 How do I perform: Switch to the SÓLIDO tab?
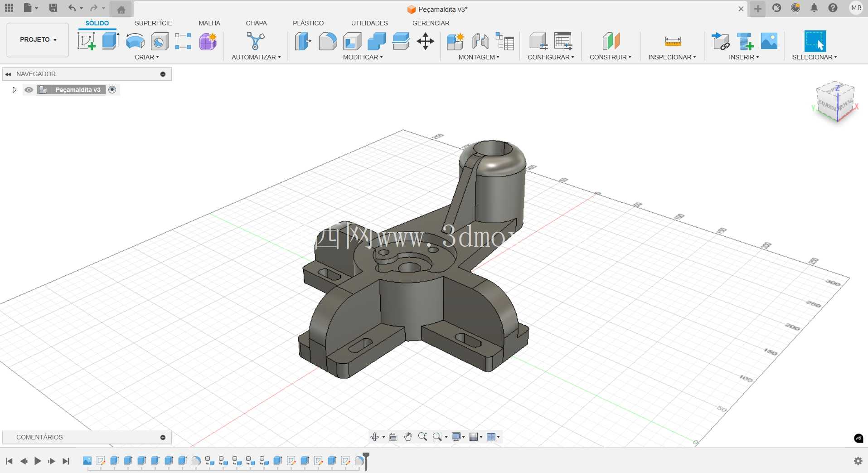click(97, 23)
